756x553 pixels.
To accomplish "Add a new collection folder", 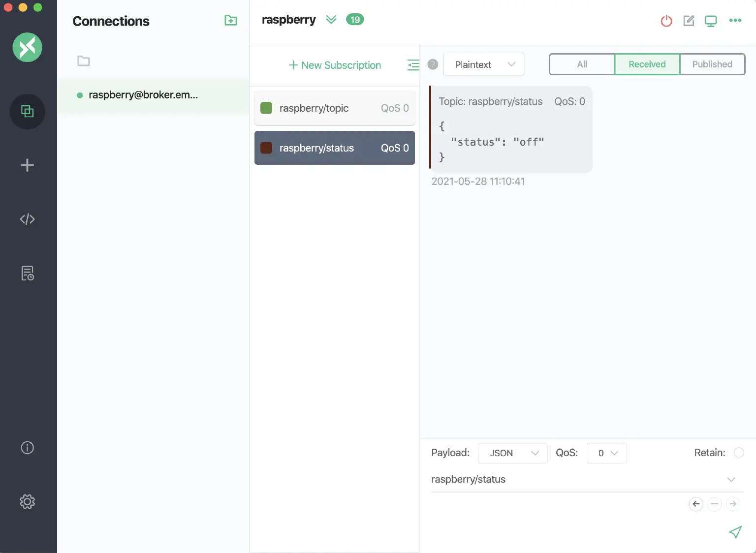I will 230,20.
